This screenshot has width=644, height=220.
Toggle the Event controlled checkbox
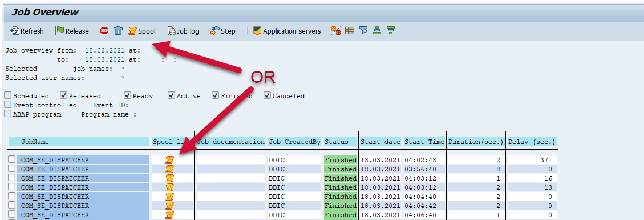pos(8,105)
